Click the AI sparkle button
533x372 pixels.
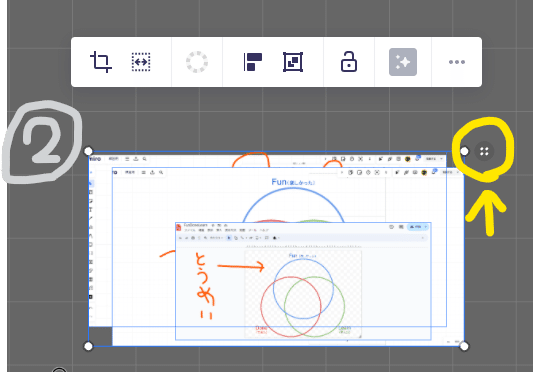403,62
